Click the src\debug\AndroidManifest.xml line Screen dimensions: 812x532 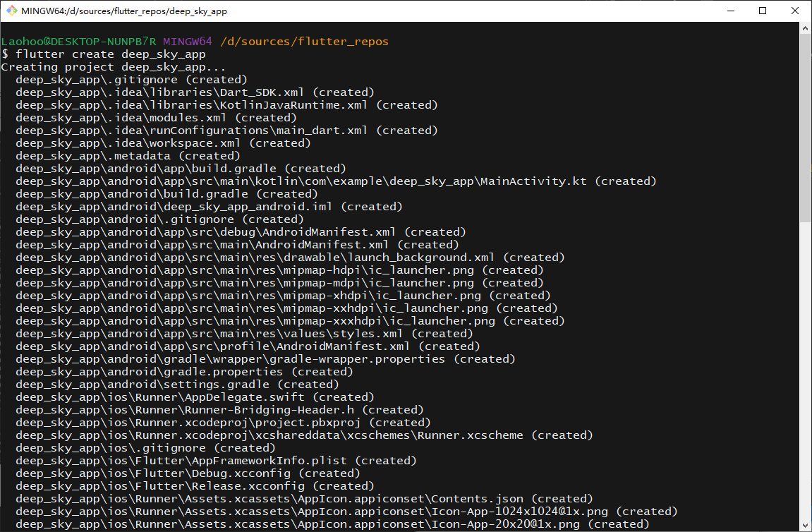(241, 232)
